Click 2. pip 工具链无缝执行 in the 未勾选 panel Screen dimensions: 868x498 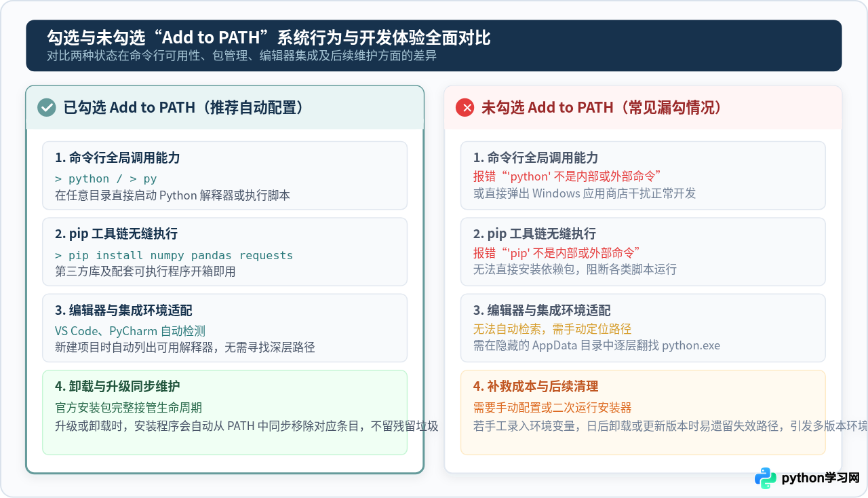(534, 233)
